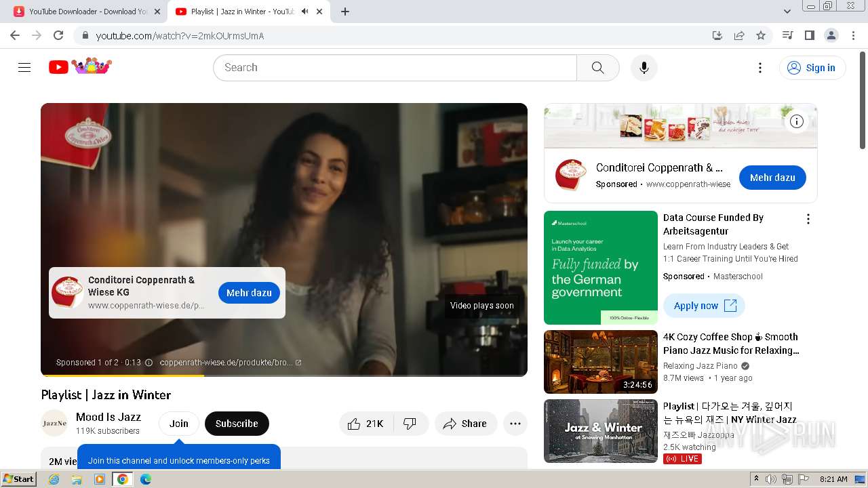This screenshot has width=868, height=488.
Task: Open File Explorer from the taskbar
Action: click(77, 479)
